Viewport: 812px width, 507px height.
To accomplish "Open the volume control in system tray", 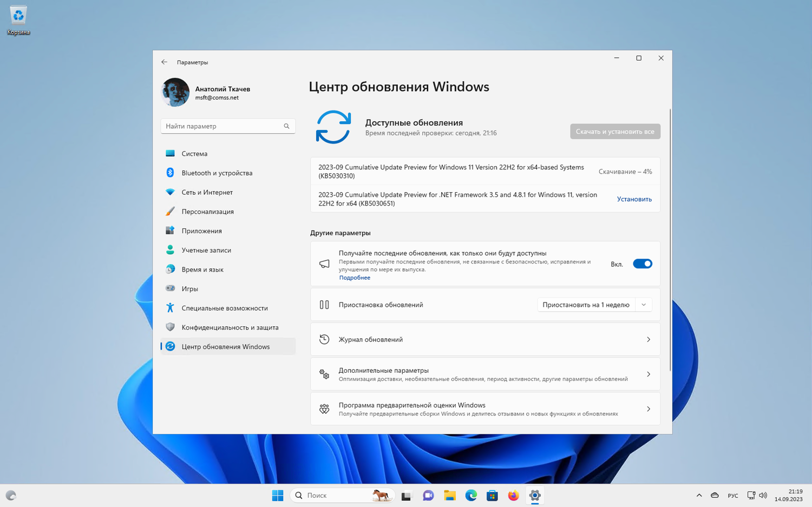I will pyautogui.click(x=763, y=496).
